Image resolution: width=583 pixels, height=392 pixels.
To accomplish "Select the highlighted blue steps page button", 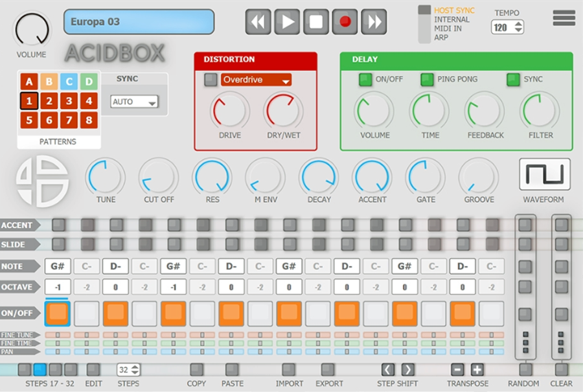I will (40, 369).
